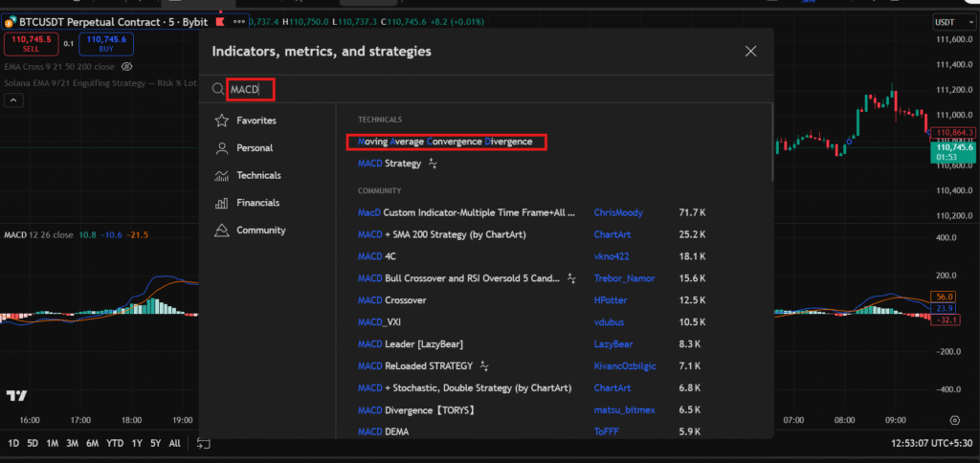Open the chart settings gear at axis corner

(953, 420)
